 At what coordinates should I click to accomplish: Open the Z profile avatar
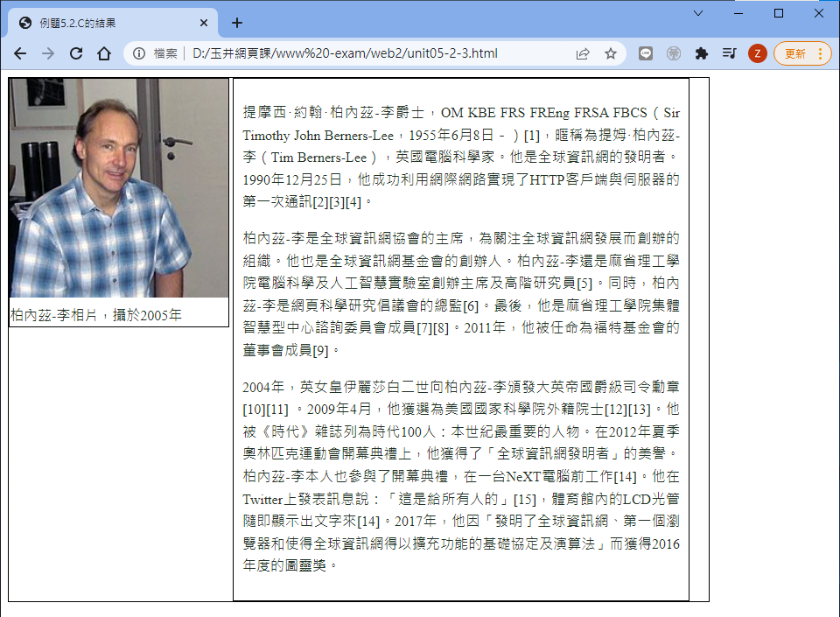coord(758,53)
